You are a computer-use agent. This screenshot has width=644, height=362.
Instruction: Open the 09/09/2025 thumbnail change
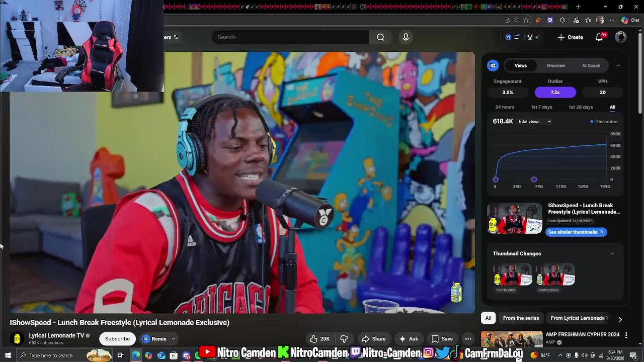point(555,275)
